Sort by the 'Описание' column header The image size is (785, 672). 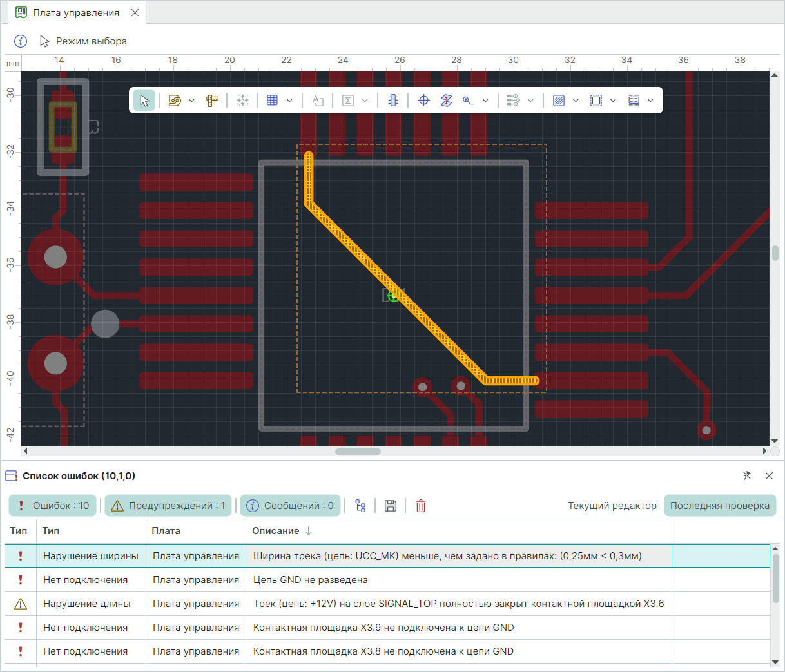click(x=276, y=531)
